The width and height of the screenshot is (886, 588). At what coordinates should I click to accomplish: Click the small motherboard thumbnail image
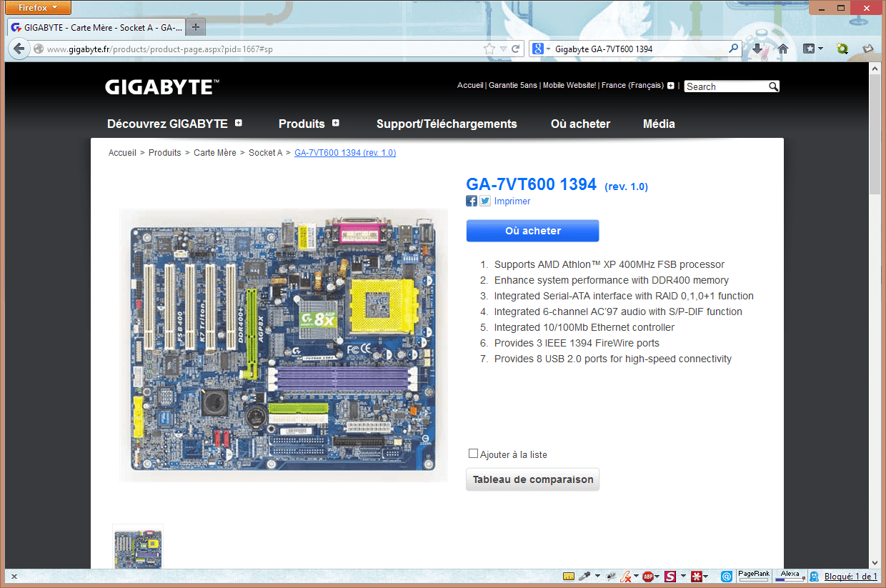(x=138, y=547)
